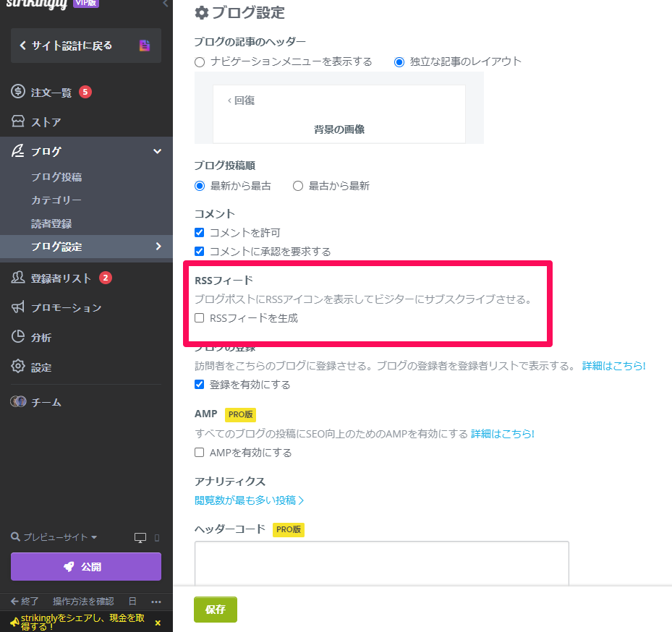Screen dimensions: 672x632
Task: Toggle コメントに承認を要求する checkbox
Action: (200, 251)
